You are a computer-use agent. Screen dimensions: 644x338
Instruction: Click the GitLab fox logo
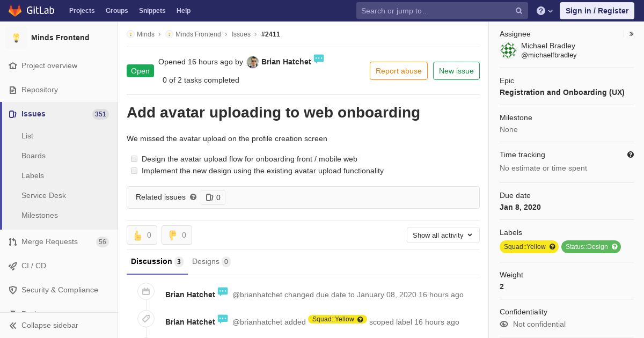pyautogui.click(x=15, y=10)
